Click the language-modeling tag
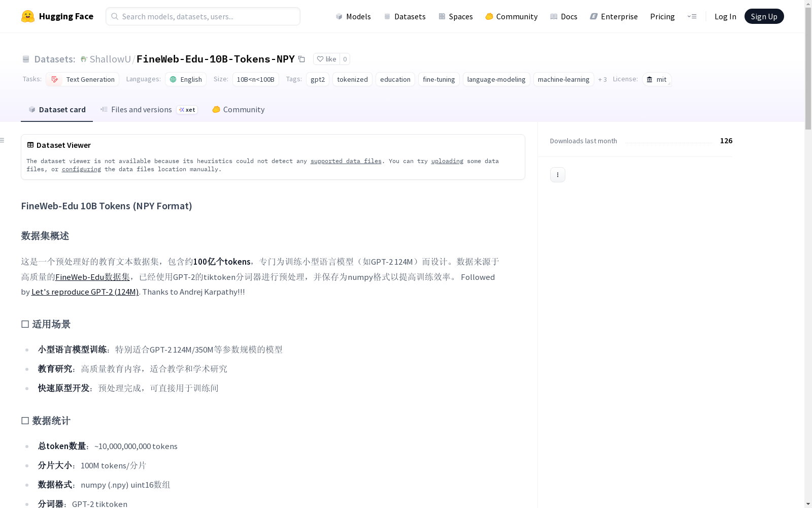The image size is (812, 508). point(496,79)
